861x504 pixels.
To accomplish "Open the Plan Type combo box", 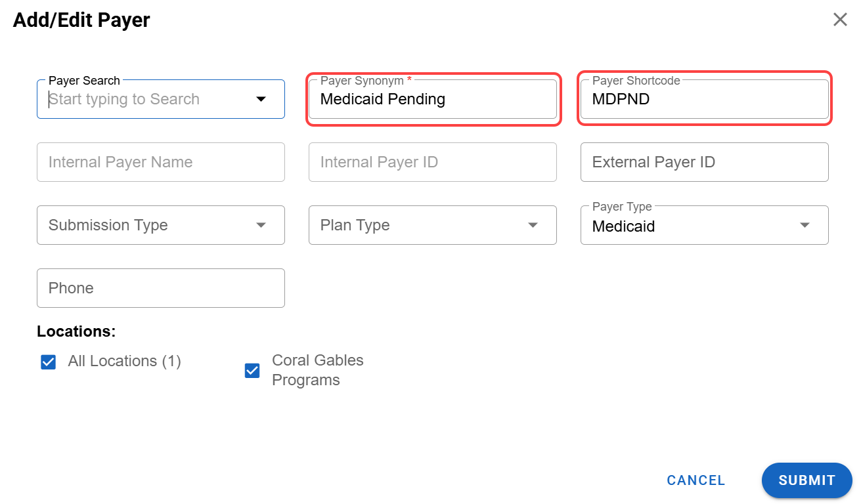I will coord(433,225).
